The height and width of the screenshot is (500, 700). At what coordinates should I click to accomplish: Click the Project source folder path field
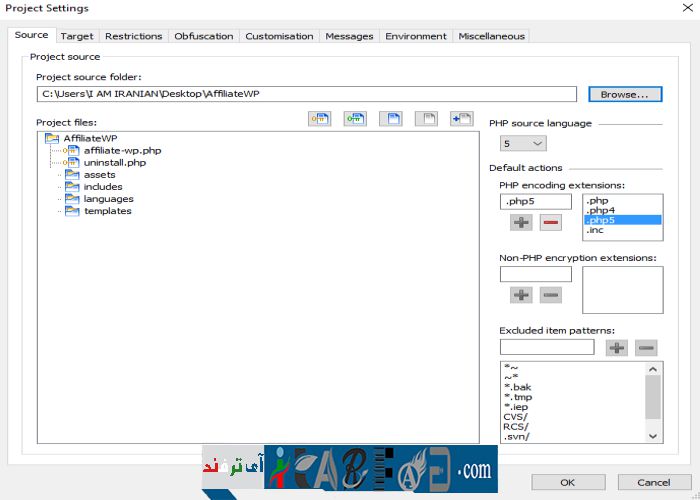pos(306,94)
